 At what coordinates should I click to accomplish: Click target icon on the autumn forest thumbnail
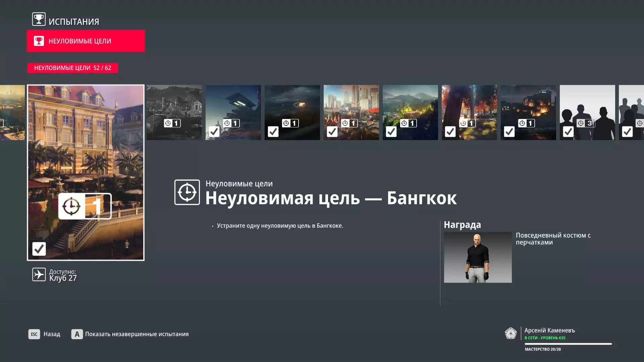point(463,123)
